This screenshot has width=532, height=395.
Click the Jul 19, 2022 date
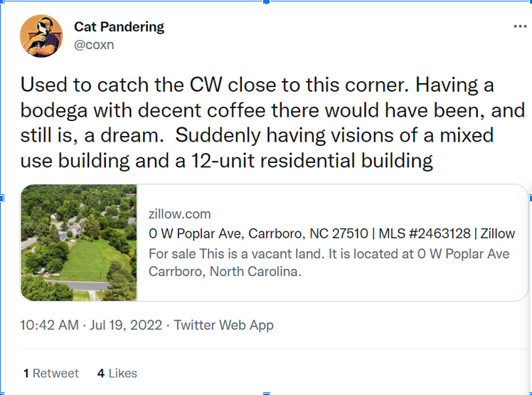click(126, 325)
